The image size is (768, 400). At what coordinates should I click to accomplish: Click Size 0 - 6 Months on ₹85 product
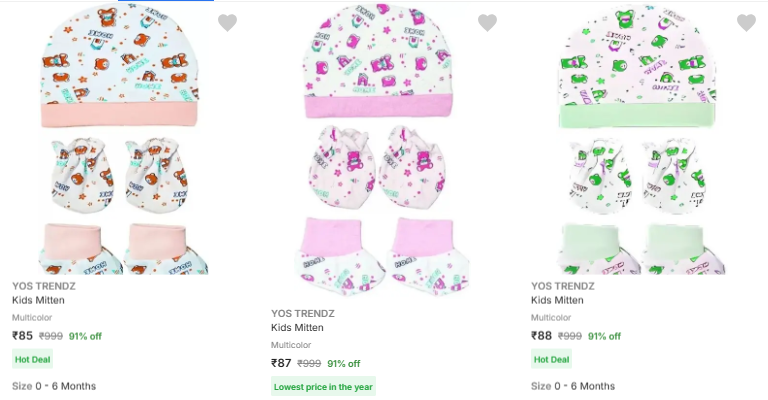point(54,386)
